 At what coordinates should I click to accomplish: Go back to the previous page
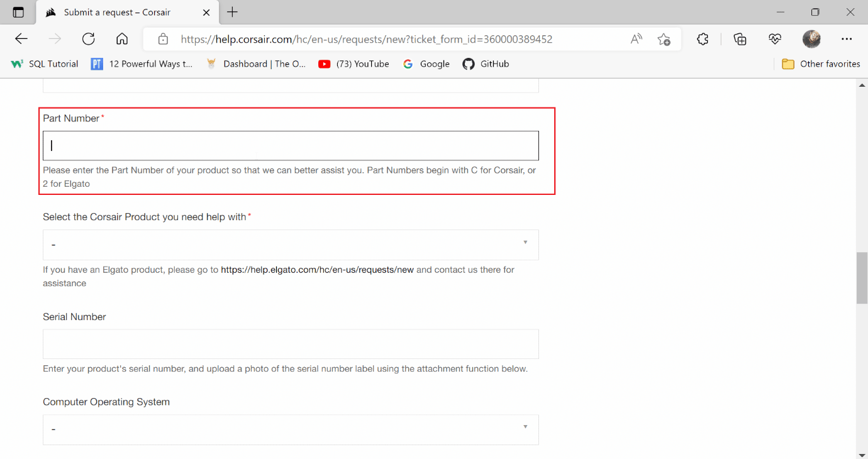21,39
